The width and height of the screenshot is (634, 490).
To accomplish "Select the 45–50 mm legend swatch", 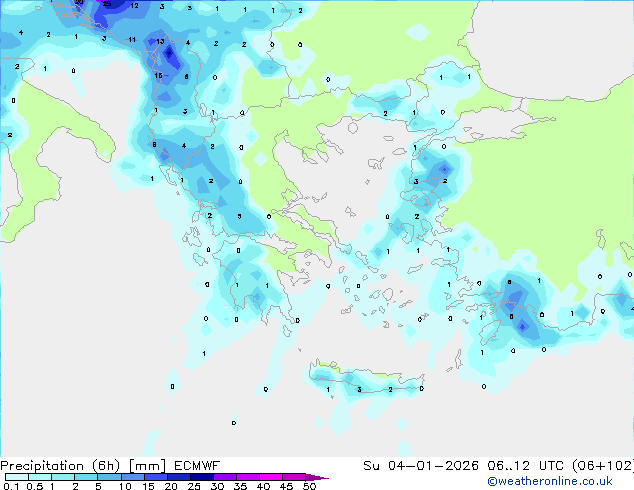I will (294, 477).
